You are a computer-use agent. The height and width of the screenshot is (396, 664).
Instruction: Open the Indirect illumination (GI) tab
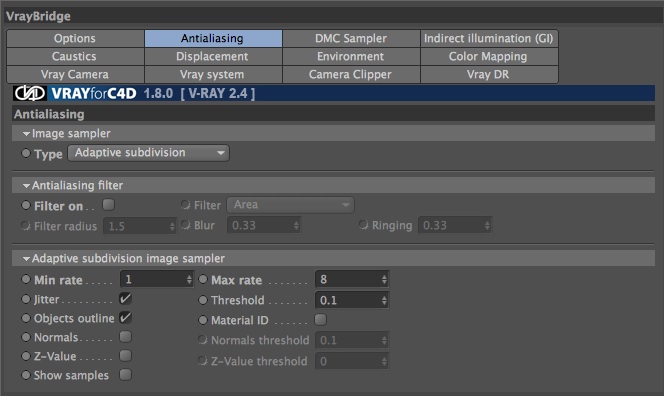[x=489, y=39]
